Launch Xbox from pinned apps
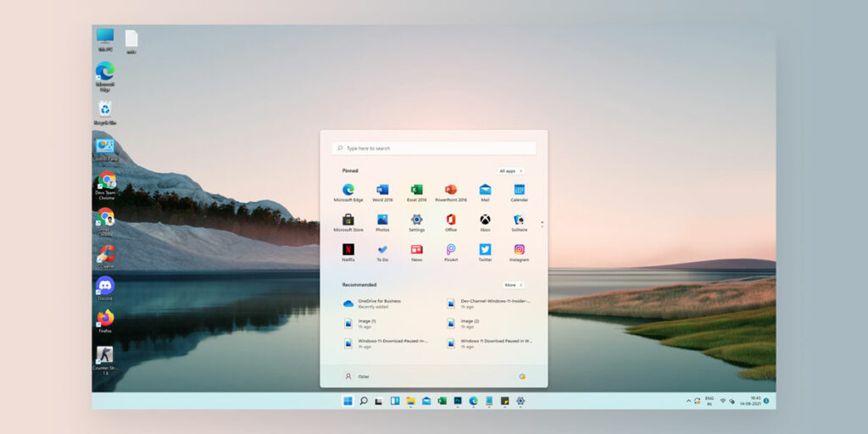This screenshot has width=868, height=434. (485, 220)
